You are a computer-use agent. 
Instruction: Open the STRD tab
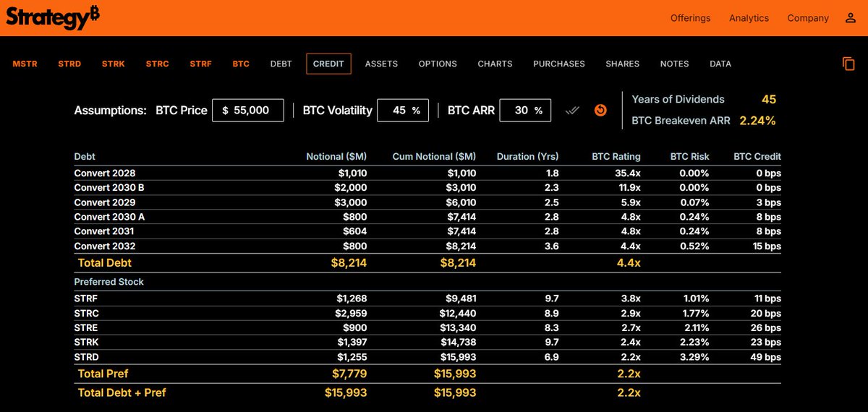69,64
